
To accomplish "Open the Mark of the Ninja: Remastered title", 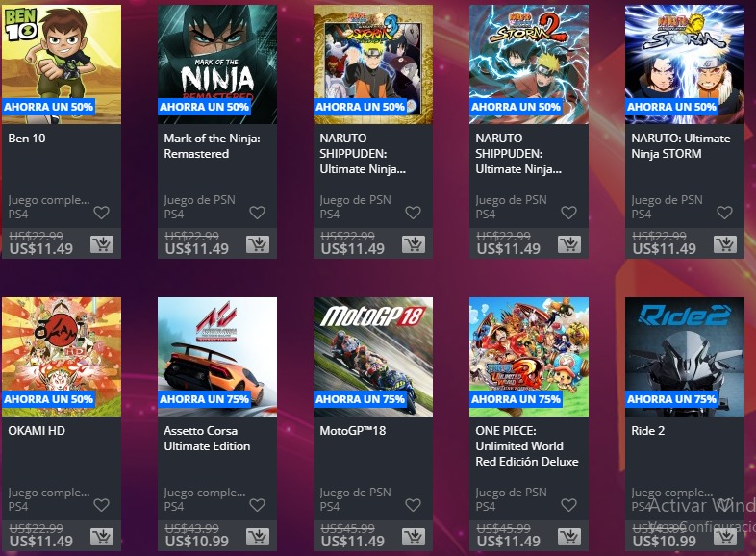I will [213, 145].
